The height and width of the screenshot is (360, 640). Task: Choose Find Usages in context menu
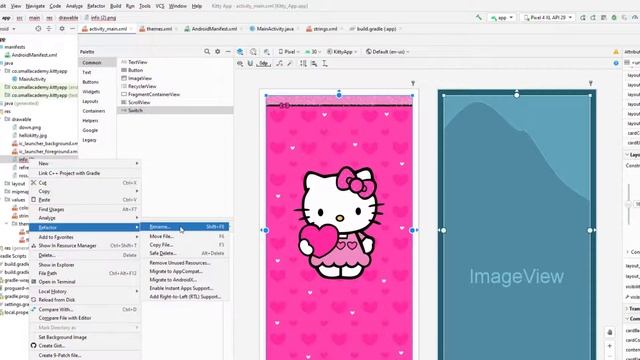pyautogui.click(x=85, y=209)
